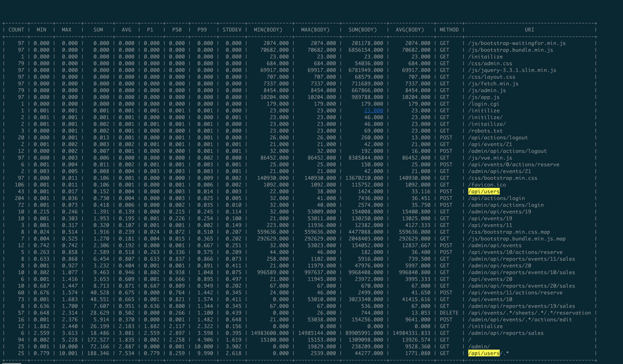The width and height of the screenshot is (623, 364).
Task: Click the 3023340.000 SUM(BODY) value
Action: pyautogui.click(x=366, y=300)
